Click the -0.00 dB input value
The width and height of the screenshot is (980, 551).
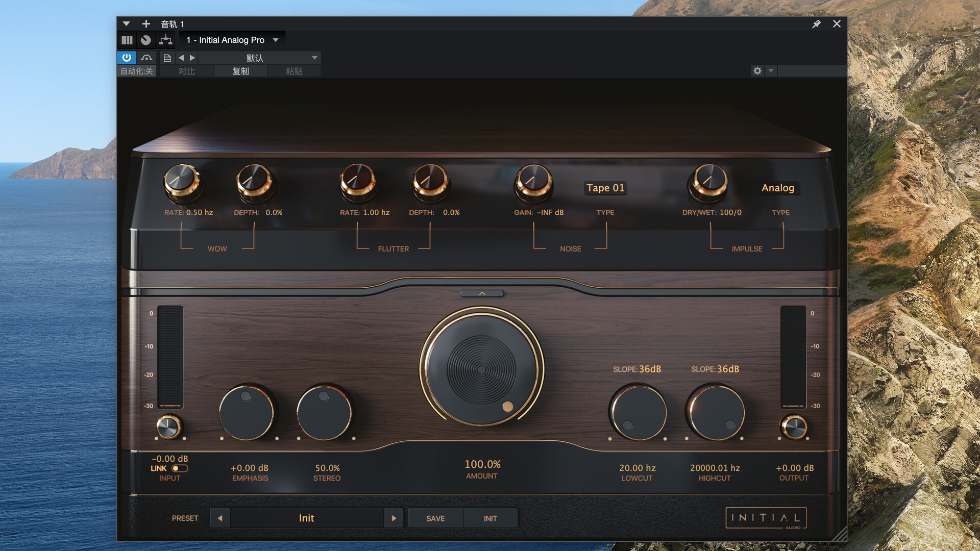pos(170,459)
